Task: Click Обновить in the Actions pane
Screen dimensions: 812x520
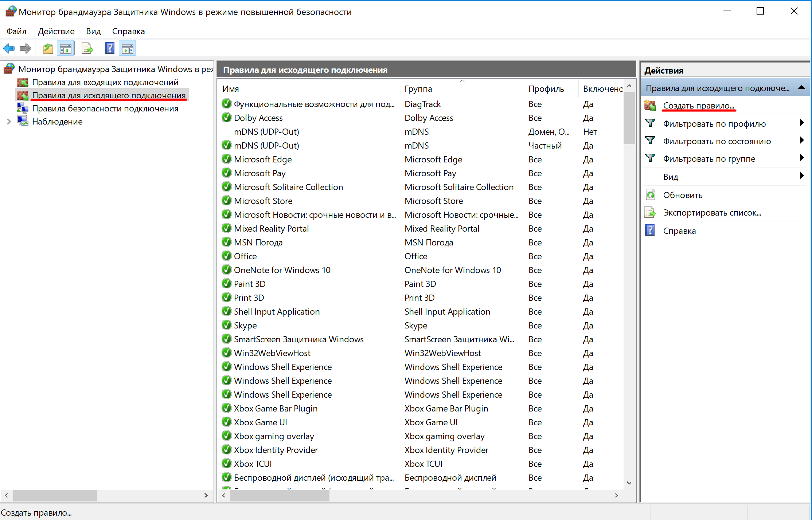Action: 683,195
